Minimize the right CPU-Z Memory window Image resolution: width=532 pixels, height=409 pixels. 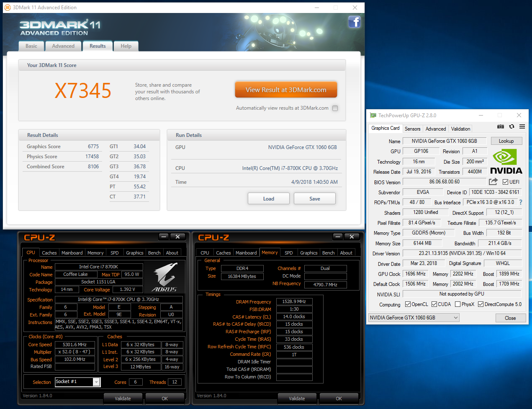pos(338,237)
